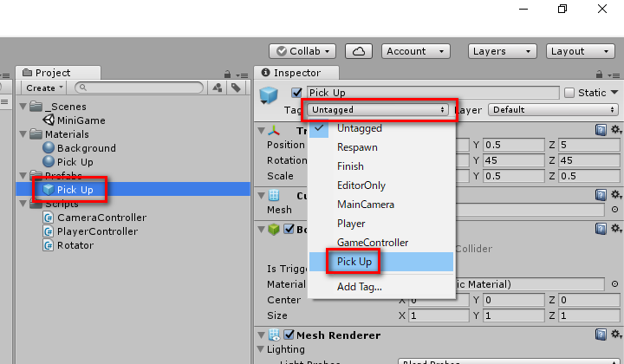
Task: Click the Position Y field
Action: coord(513,145)
